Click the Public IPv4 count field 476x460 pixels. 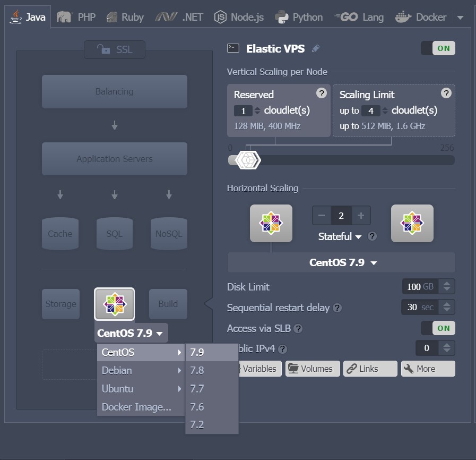point(427,348)
